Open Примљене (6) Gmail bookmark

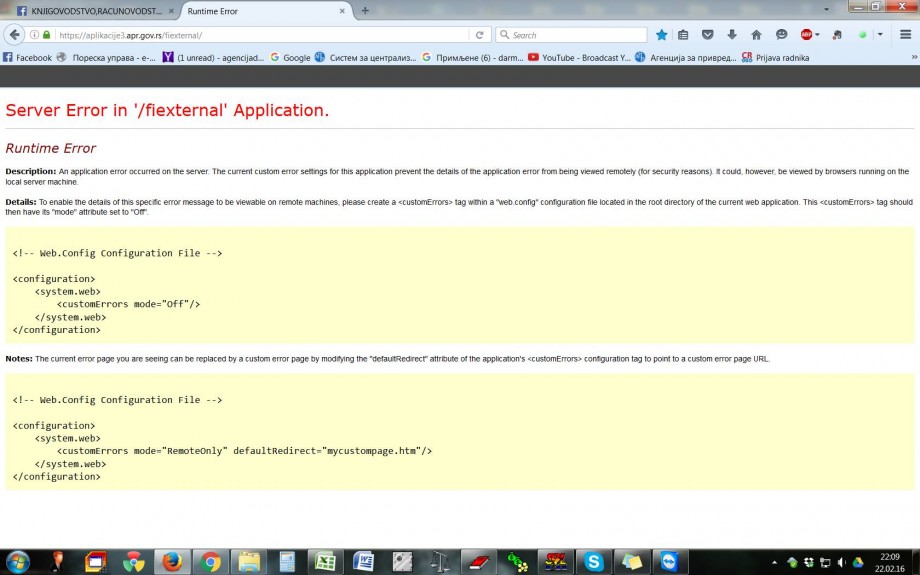(472, 58)
